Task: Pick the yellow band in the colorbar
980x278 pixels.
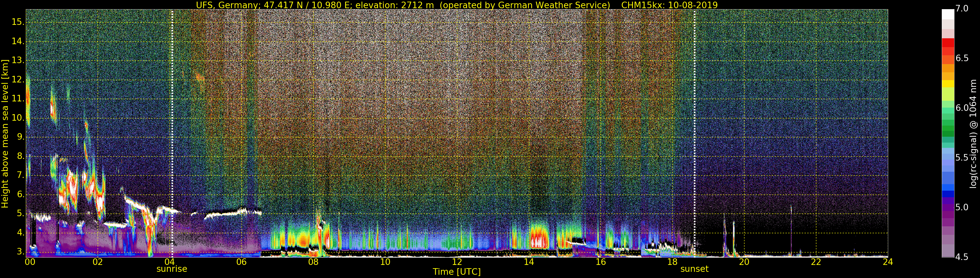Action: coord(948,84)
